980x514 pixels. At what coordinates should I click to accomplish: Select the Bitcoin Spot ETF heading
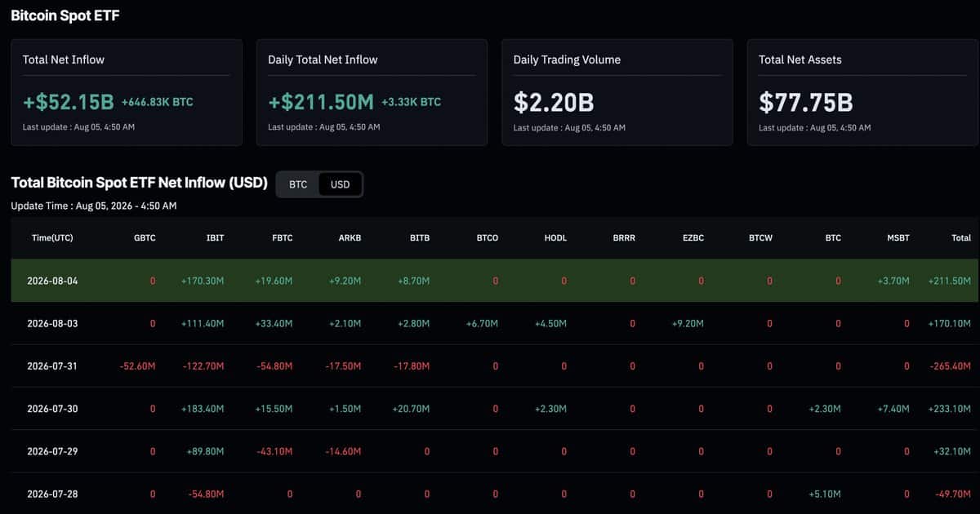(65, 15)
